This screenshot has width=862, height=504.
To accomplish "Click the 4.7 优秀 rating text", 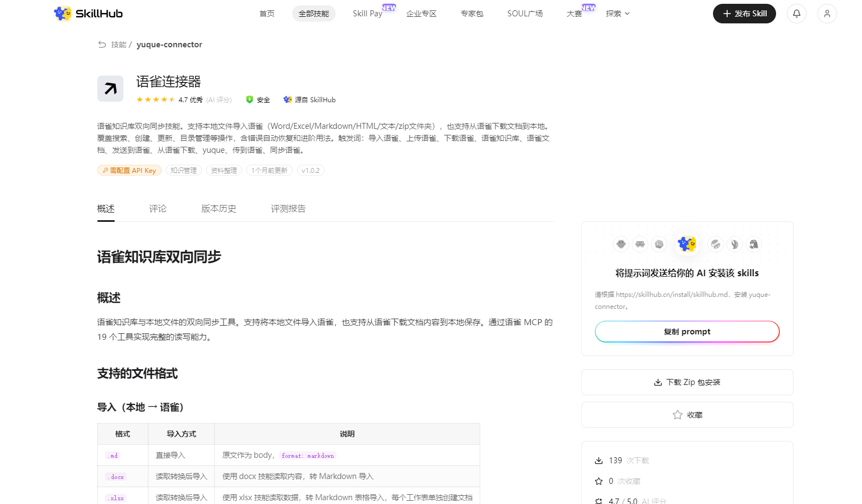I will (x=190, y=99).
